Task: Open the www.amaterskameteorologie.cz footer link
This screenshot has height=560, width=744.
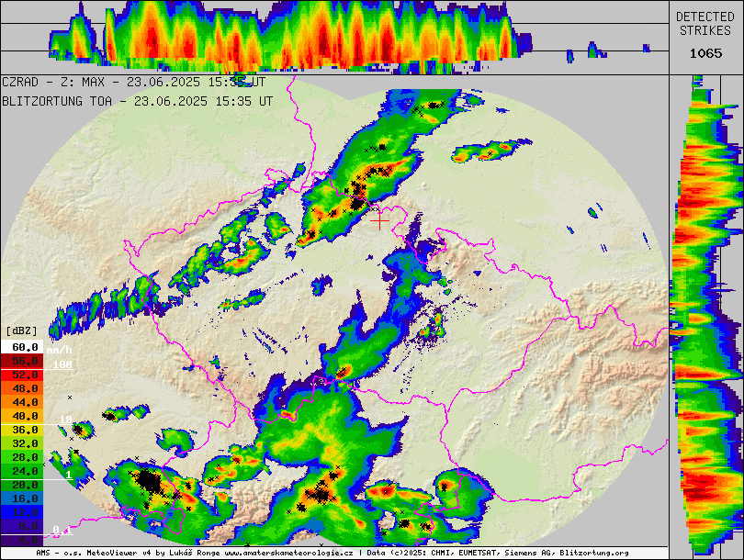Action: tap(288, 553)
